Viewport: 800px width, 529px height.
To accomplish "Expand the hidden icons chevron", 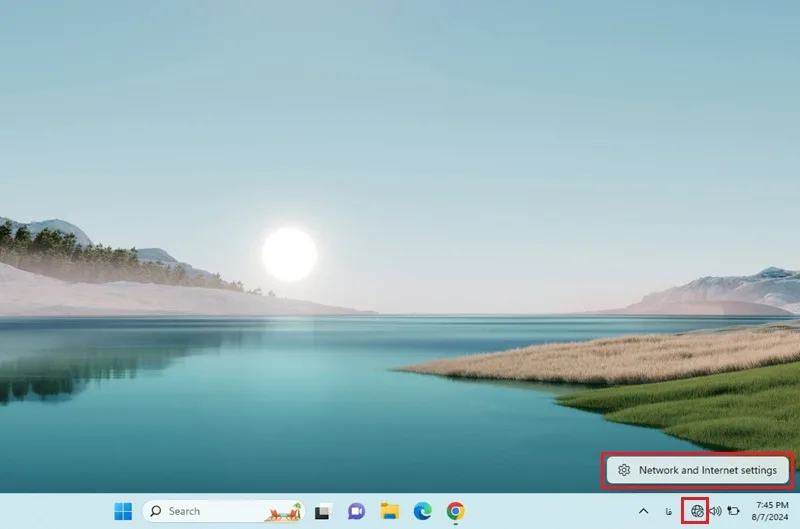I will pyautogui.click(x=644, y=511).
